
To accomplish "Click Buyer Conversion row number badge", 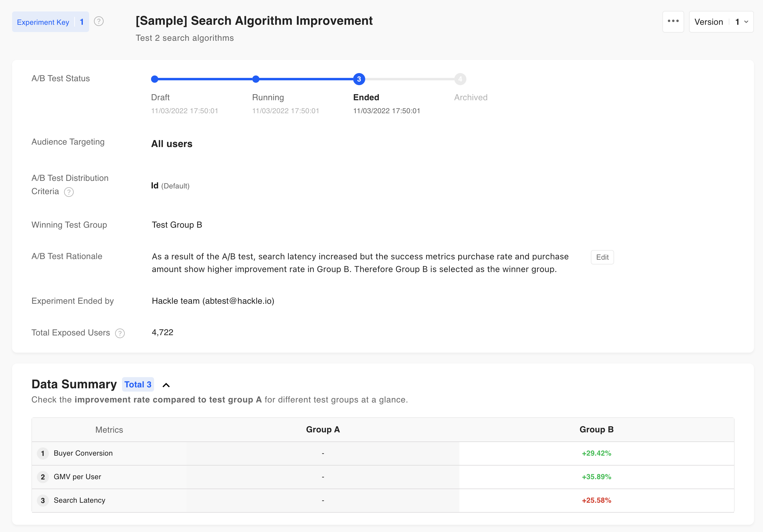I will [43, 453].
